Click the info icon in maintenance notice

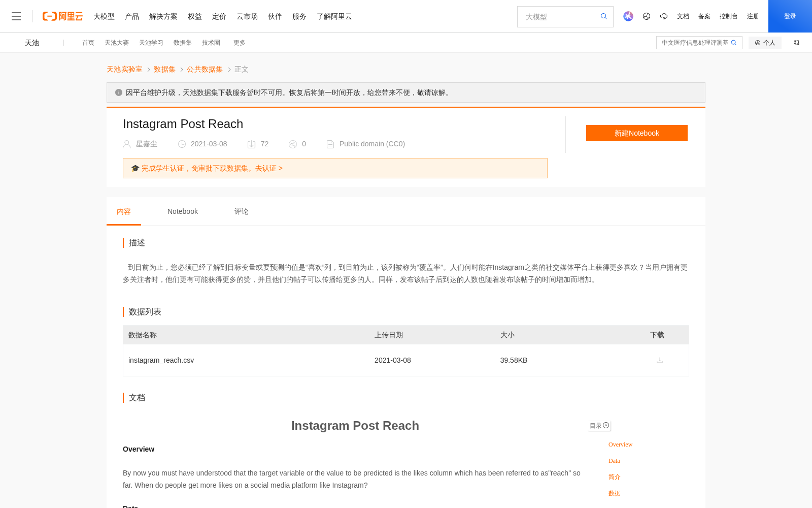tap(119, 92)
